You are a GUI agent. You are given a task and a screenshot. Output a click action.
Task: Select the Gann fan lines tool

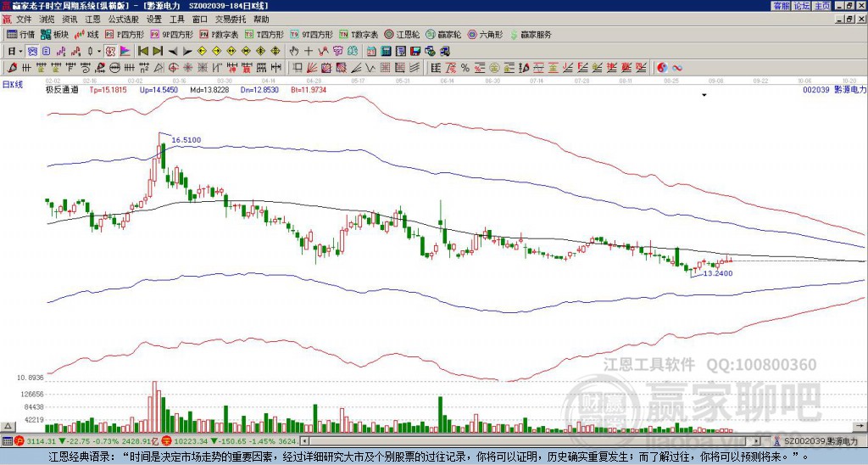(312, 68)
